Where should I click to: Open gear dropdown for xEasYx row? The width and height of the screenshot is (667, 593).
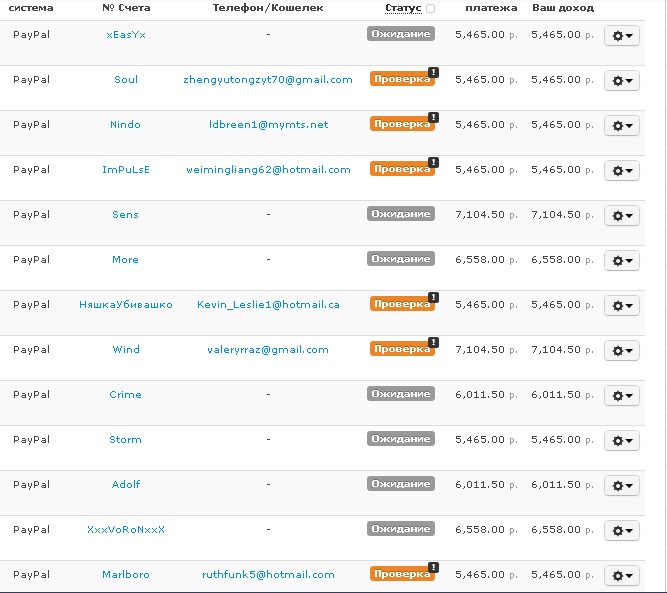(x=621, y=35)
